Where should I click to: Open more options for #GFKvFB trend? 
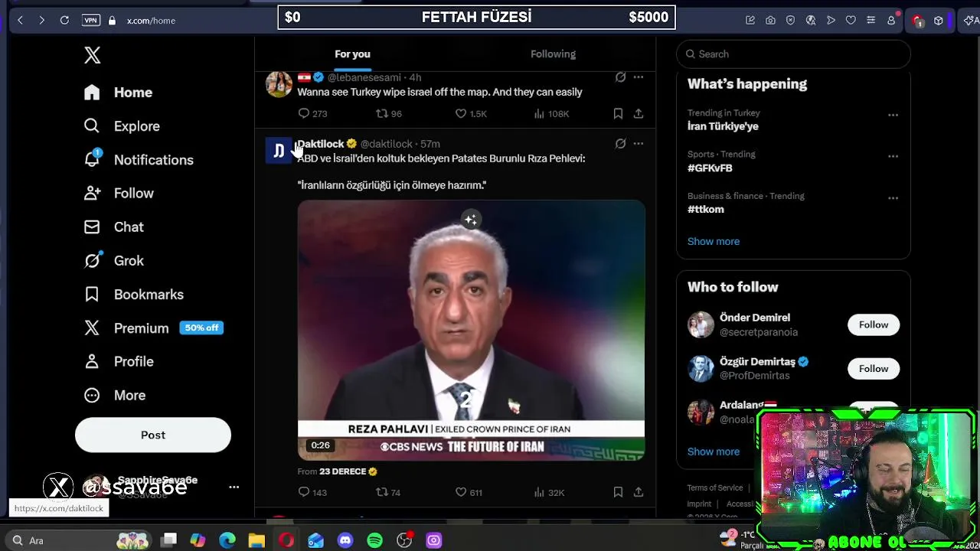tap(893, 156)
